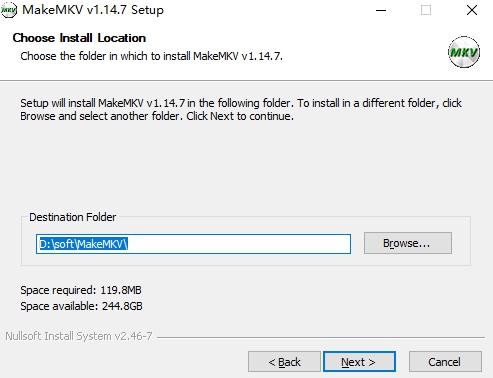
Task: Minimize the MakeMKV Setup window
Action: [x=381, y=10]
